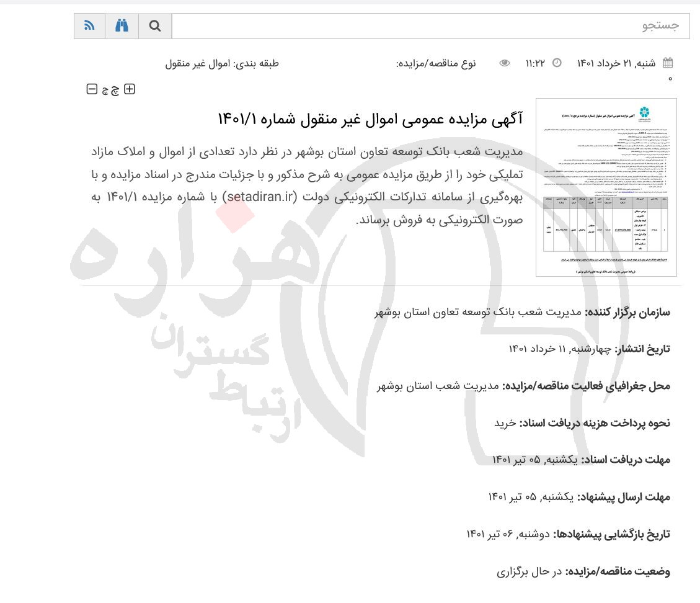The width and height of the screenshot is (700, 603).
Task: Click the eye view-count icon
Action: click(505, 63)
